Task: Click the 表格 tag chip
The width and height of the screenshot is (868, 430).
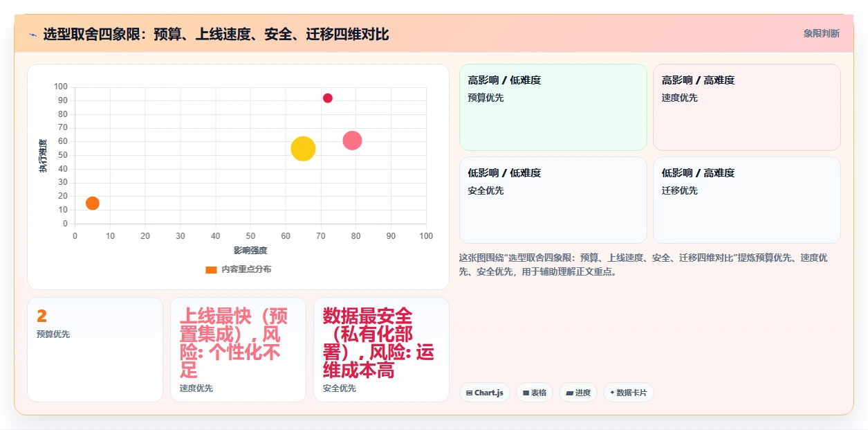Action: coord(535,393)
